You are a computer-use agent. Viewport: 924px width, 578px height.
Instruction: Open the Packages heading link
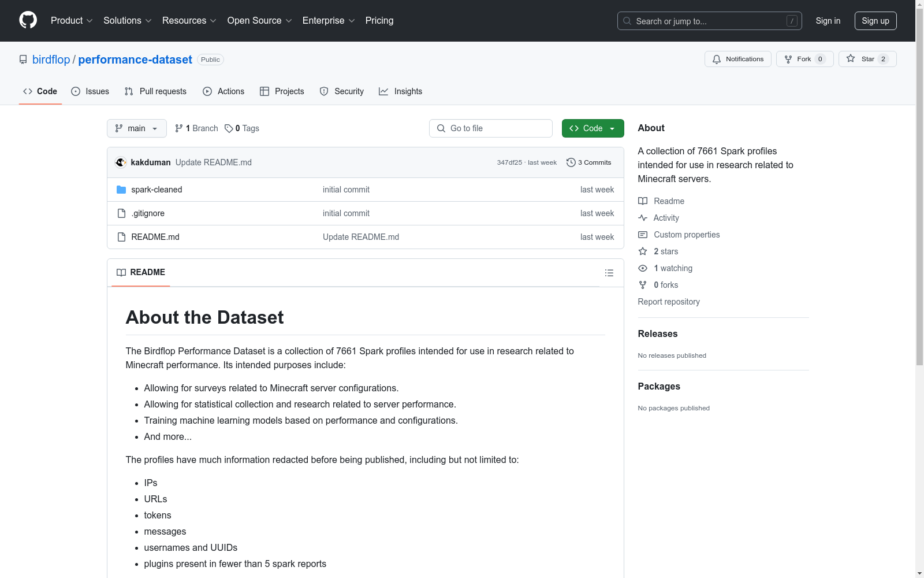pyautogui.click(x=659, y=386)
